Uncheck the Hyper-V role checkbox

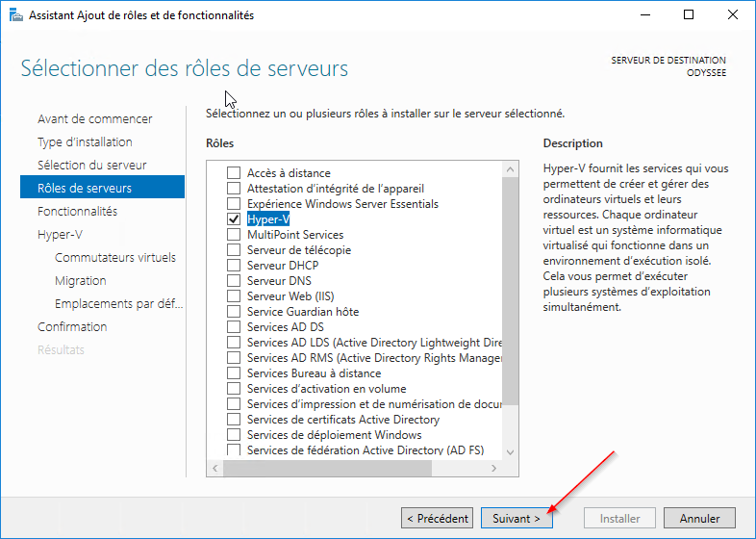[233, 219]
